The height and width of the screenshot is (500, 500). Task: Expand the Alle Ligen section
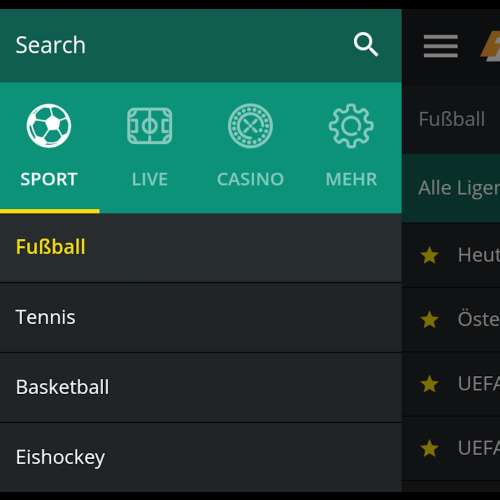point(451,188)
